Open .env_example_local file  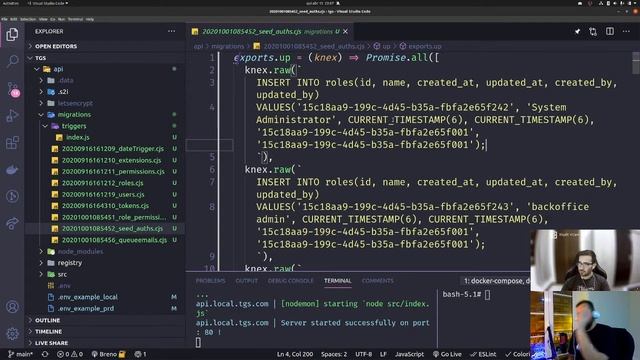(x=105, y=297)
